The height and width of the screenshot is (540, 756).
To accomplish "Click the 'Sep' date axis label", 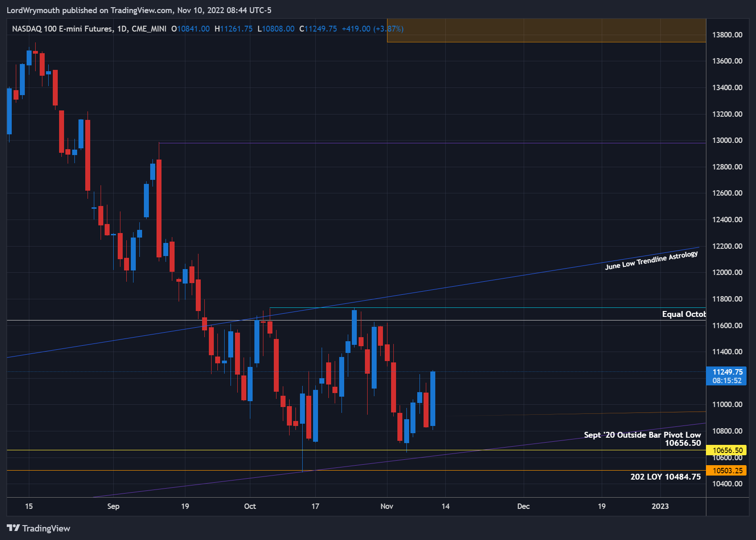I will [113, 506].
